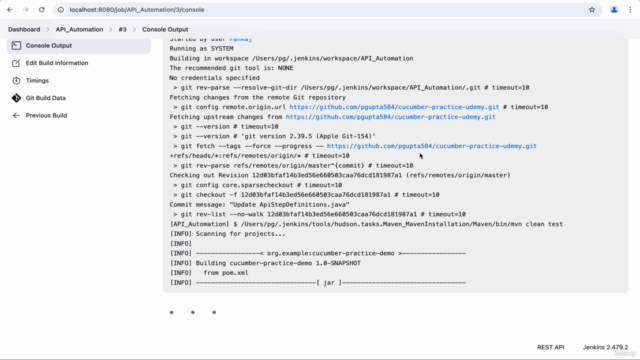Click the 'Commit message' log line
The image size is (640, 360).
click(260, 204)
